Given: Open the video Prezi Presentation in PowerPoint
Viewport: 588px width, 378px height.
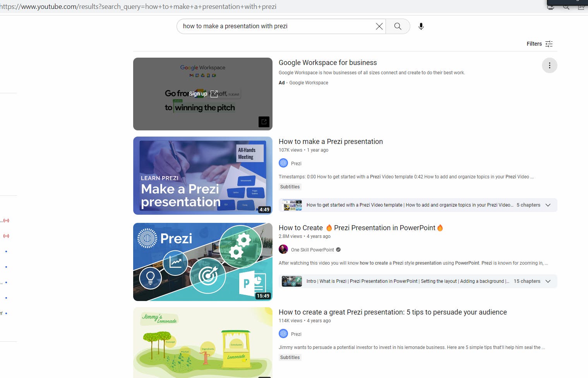Looking at the screenshot, I should 361,228.
